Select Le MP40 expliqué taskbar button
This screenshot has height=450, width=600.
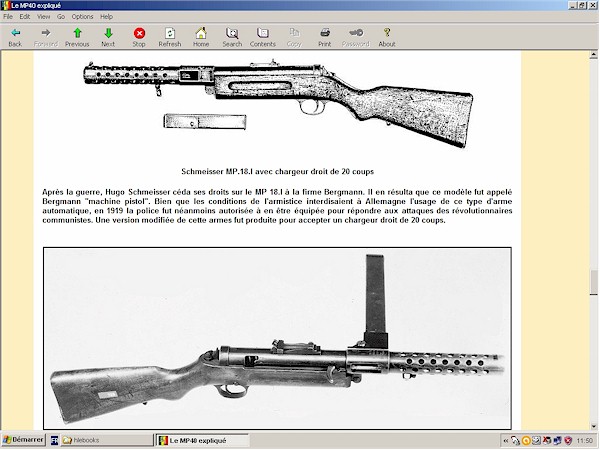click(203, 440)
